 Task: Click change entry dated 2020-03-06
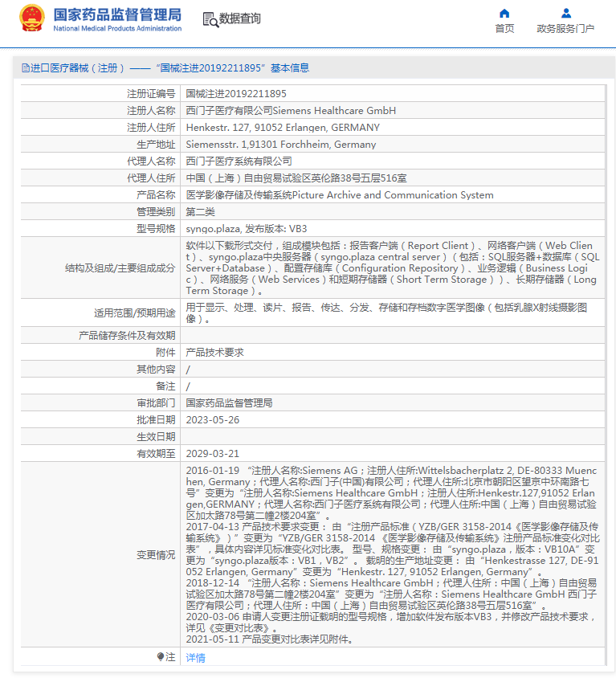[391, 623]
